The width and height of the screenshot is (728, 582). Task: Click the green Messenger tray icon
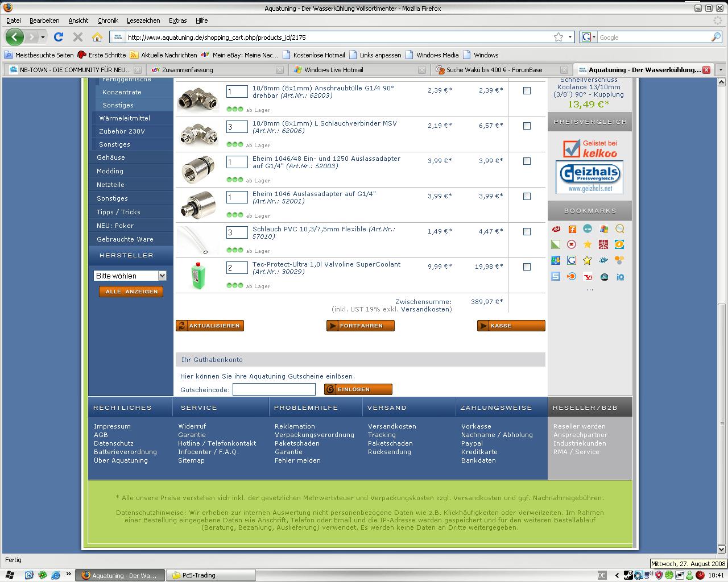coord(689,575)
